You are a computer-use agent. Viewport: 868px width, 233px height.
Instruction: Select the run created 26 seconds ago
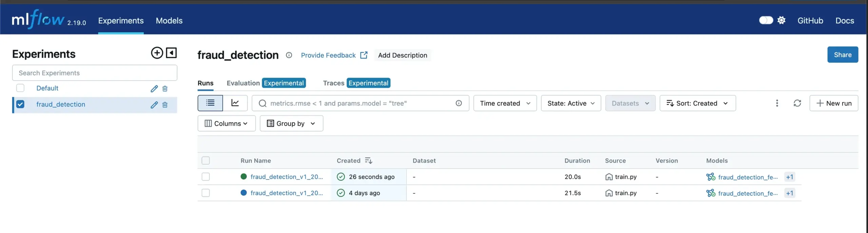click(205, 177)
